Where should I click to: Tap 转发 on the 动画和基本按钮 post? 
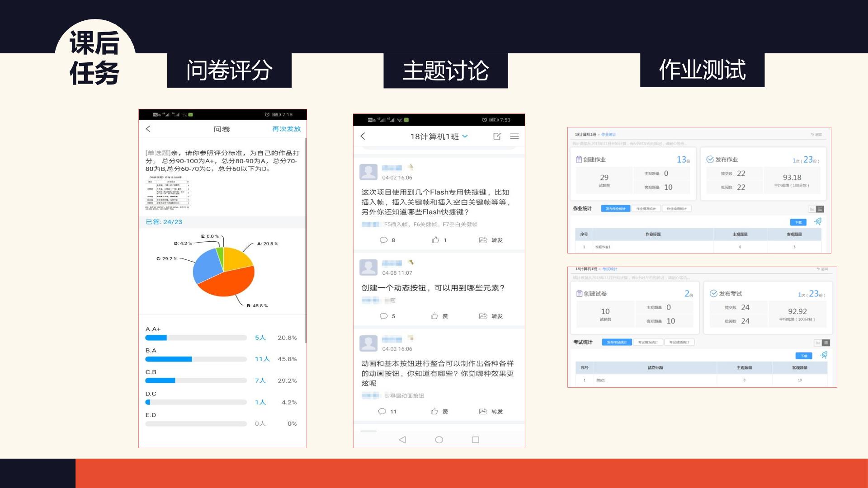[491, 411]
